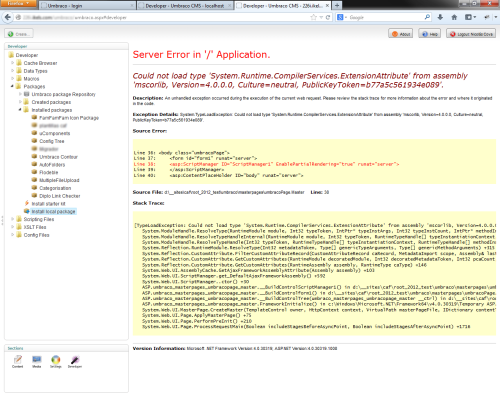Open the Developer section icon
Viewport: 500px width, 400px height.
[75, 361]
